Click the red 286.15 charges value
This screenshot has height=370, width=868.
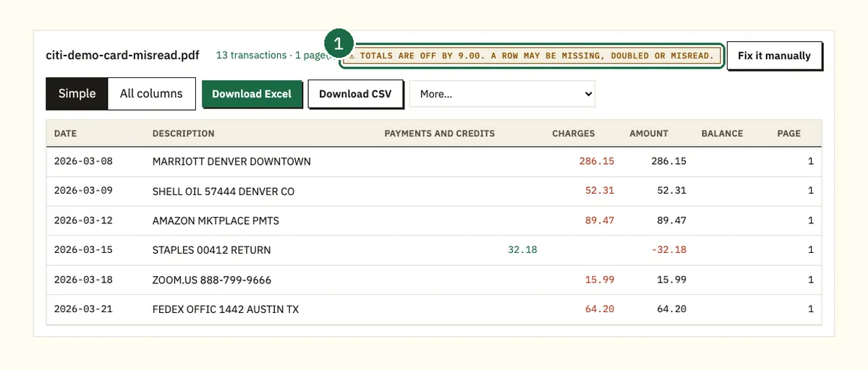597,161
